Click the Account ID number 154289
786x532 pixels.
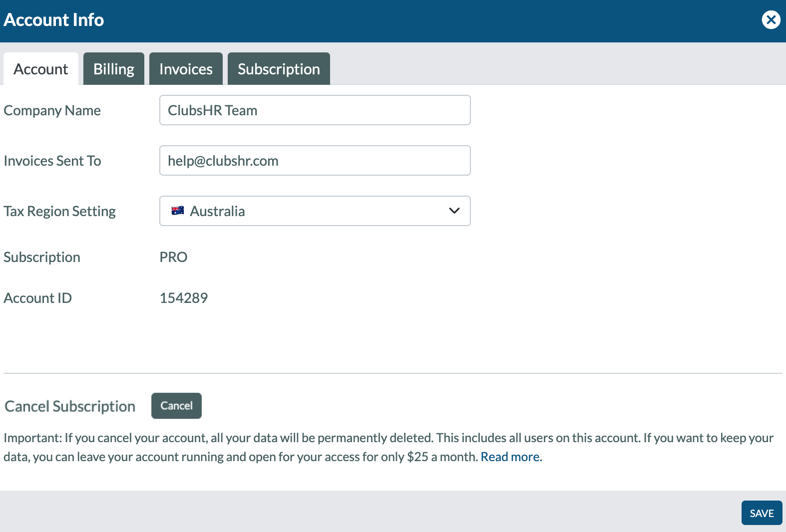pyautogui.click(x=184, y=298)
